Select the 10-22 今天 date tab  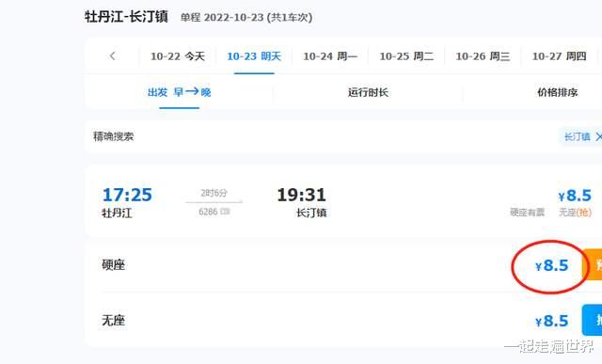pyautogui.click(x=178, y=56)
